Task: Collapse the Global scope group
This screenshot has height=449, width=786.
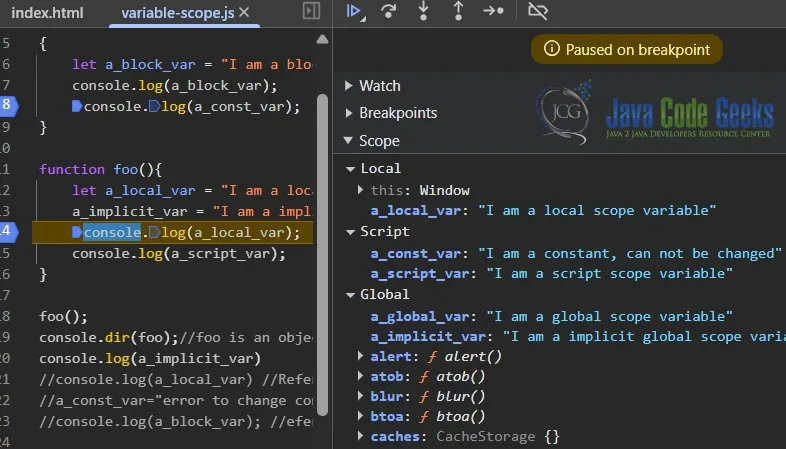Action: click(350, 295)
